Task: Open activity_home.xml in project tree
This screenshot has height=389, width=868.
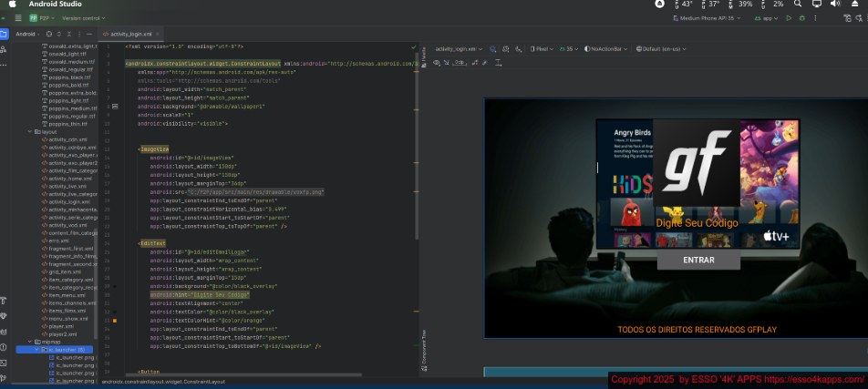Action: pyautogui.click(x=67, y=179)
